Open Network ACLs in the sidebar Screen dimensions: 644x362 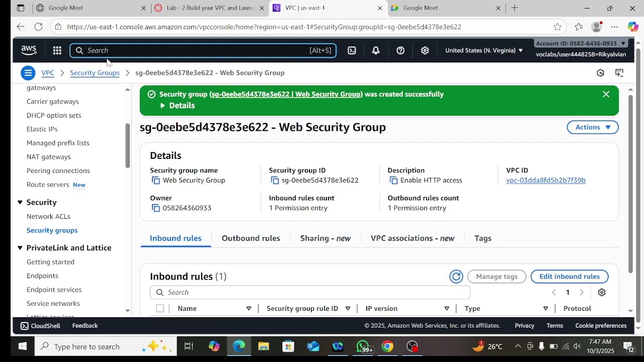tap(48, 217)
